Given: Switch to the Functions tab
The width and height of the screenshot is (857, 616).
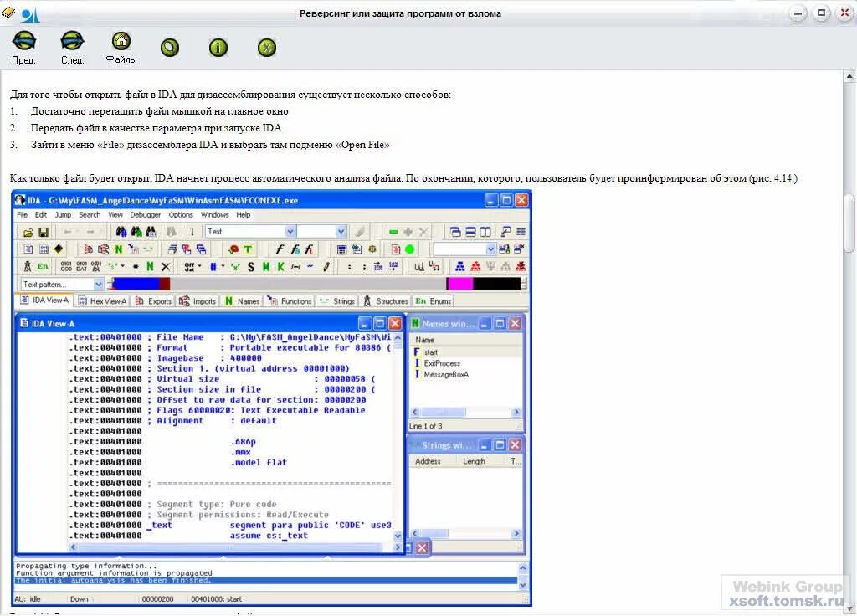Looking at the screenshot, I should [289, 301].
